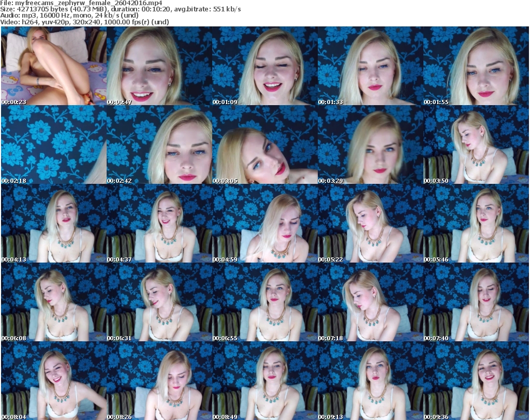Open the frame at timestamp 00:03:29
This screenshot has height=420, width=530.
(370, 144)
